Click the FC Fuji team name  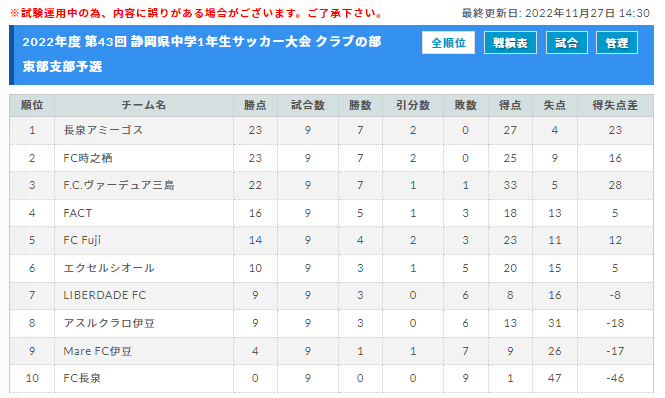82,240
